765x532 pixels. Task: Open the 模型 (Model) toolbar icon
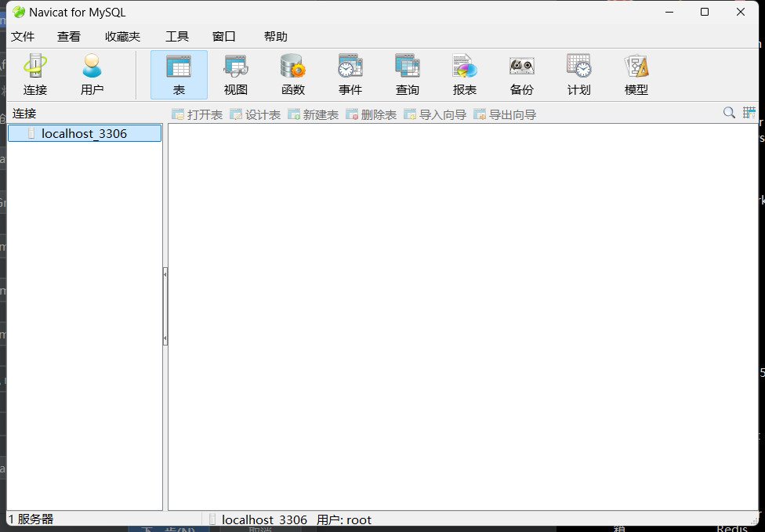click(636, 74)
